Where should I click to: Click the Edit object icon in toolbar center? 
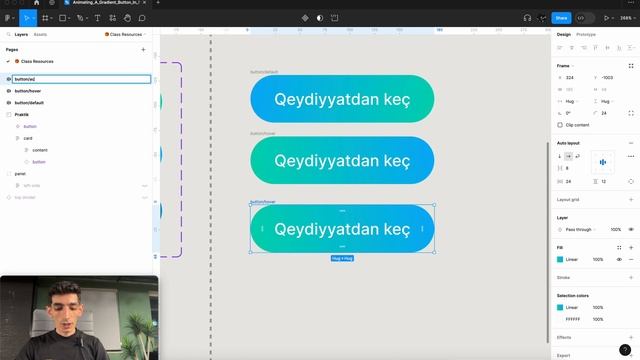click(x=335, y=18)
